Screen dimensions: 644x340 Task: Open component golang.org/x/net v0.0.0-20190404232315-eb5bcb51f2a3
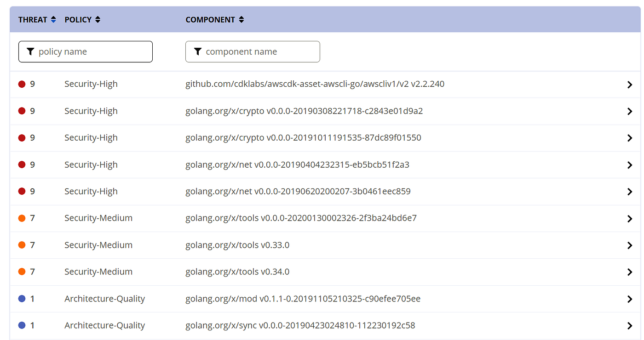coord(297,164)
